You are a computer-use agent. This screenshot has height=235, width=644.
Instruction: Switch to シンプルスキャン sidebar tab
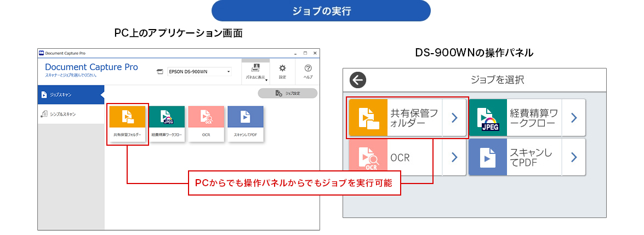click(71, 114)
